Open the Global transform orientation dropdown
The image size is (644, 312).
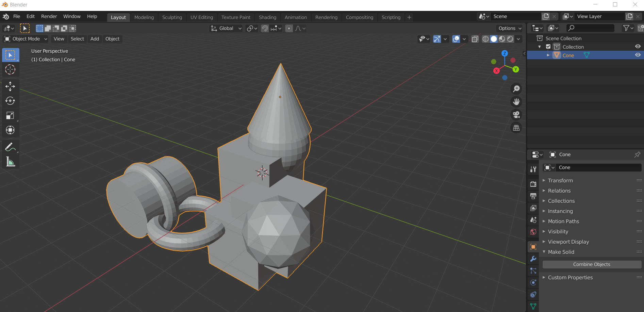point(226,28)
